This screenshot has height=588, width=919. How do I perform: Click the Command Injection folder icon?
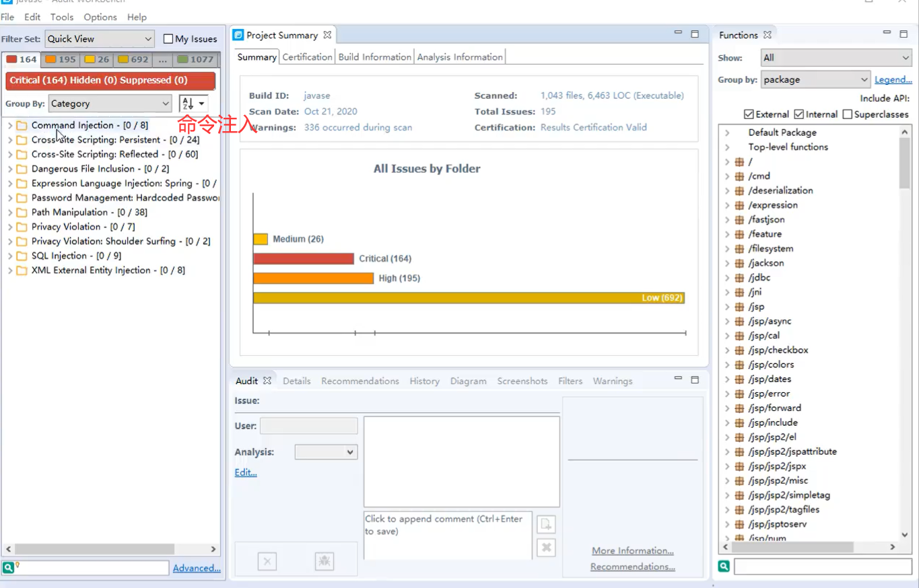point(22,126)
